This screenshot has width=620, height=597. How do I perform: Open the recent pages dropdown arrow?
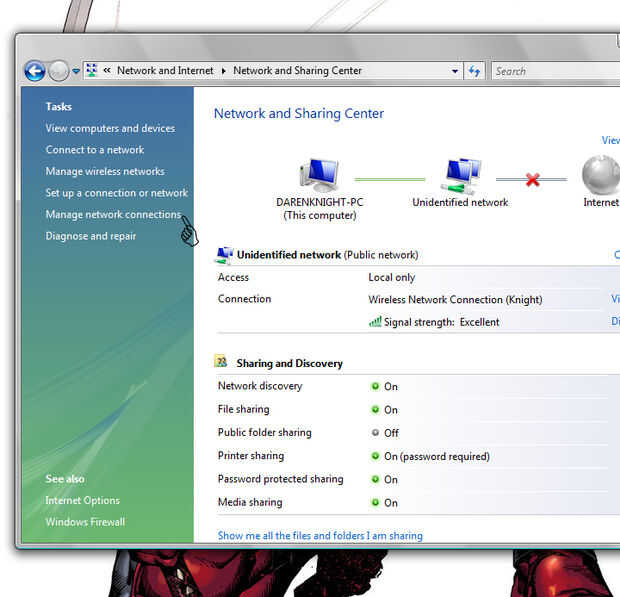click(x=76, y=72)
